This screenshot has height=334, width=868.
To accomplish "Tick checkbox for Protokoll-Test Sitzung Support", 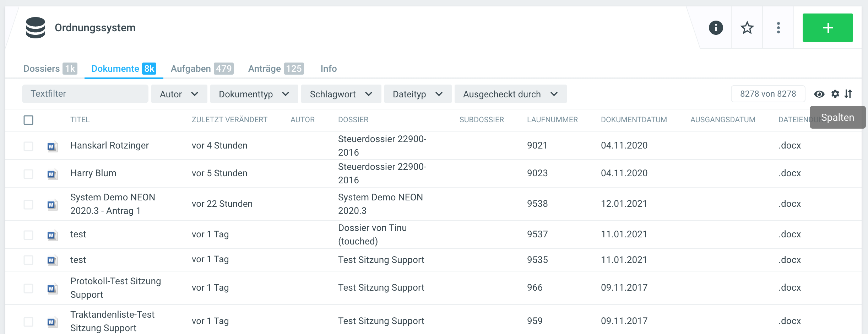I will coord(28,288).
